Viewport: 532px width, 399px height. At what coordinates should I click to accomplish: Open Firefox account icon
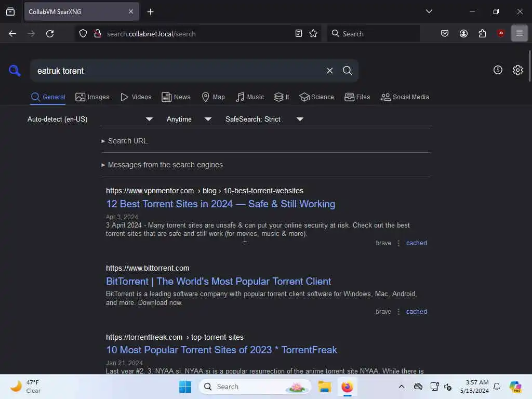click(463, 33)
